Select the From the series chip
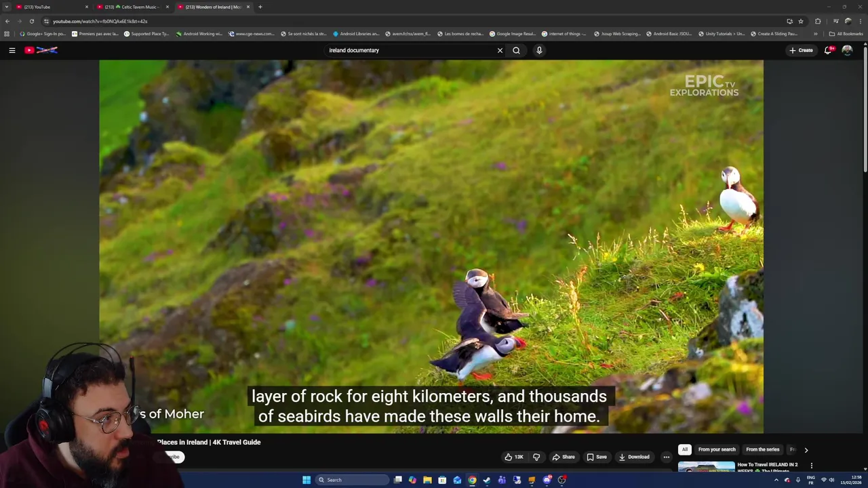Viewport: 868px width, 488px height. [x=763, y=449]
